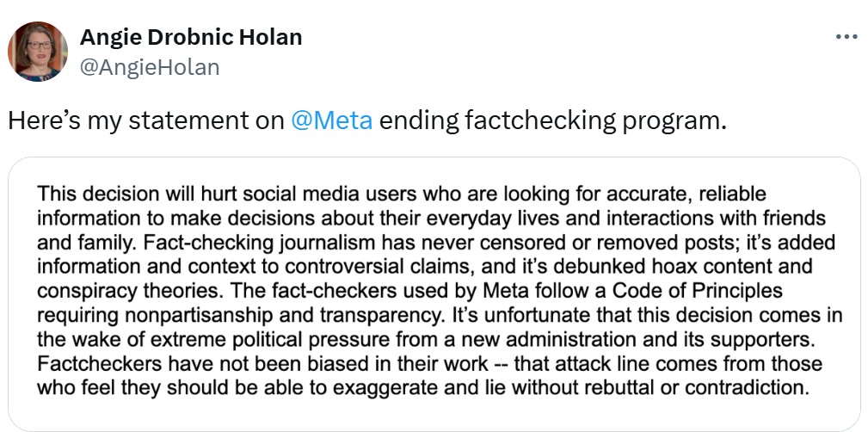868x432 pixels.
Task: Open the @AngieHolan handle link
Action: [149, 66]
